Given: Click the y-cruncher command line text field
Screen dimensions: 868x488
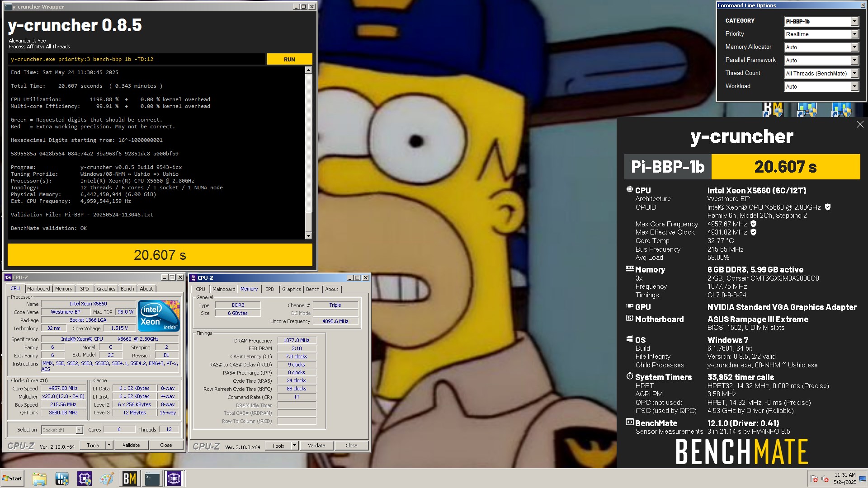Looking at the screenshot, I should (137, 59).
